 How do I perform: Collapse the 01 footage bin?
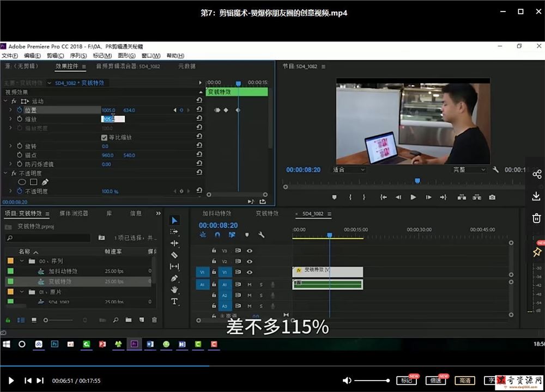click(x=22, y=292)
